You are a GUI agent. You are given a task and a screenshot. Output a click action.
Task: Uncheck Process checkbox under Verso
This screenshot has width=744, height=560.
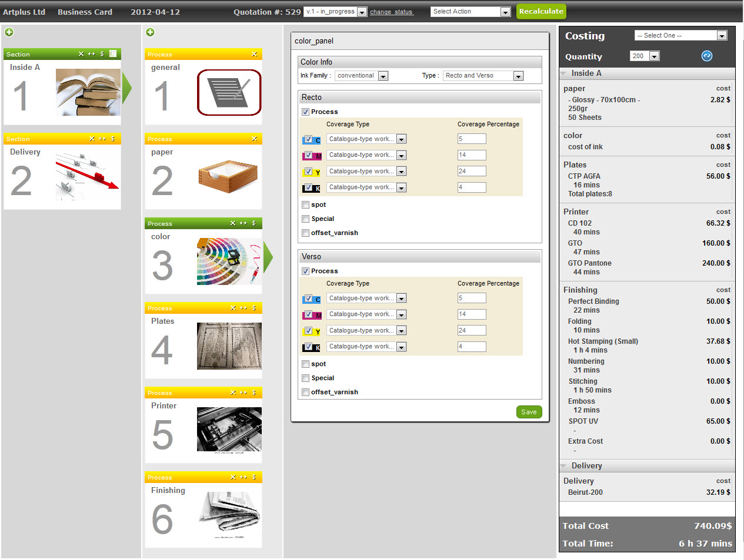305,271
